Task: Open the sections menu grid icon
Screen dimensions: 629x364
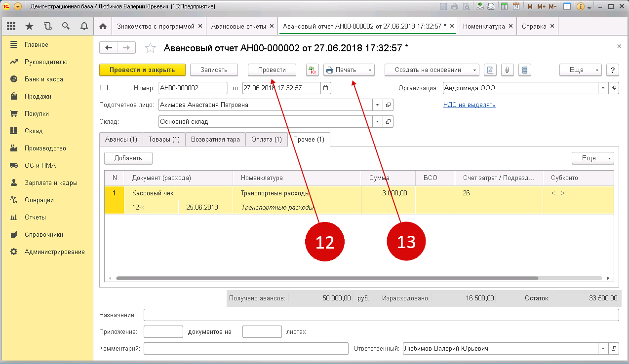Action: pyautogui.click(x=11, y=26)
